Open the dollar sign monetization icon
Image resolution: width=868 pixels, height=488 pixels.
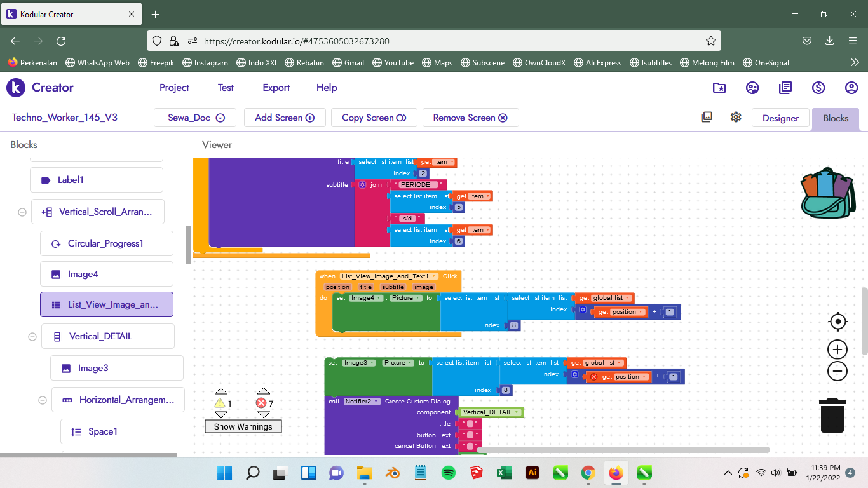click(818, 88)
